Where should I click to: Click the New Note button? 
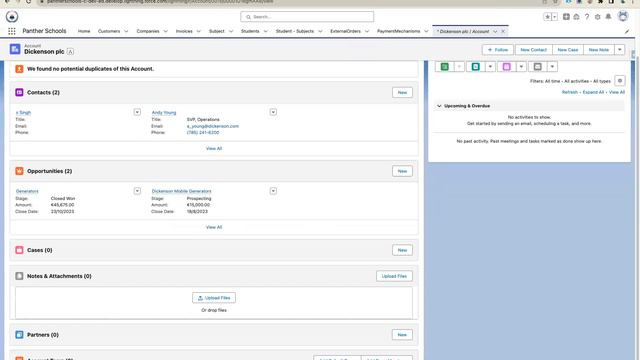[x=599, y=50]
